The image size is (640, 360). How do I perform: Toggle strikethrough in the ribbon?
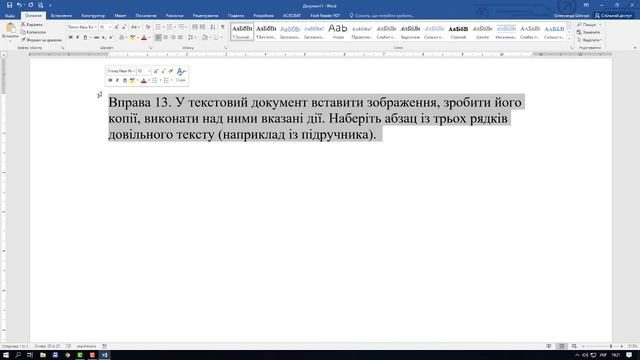coord(96,37)
